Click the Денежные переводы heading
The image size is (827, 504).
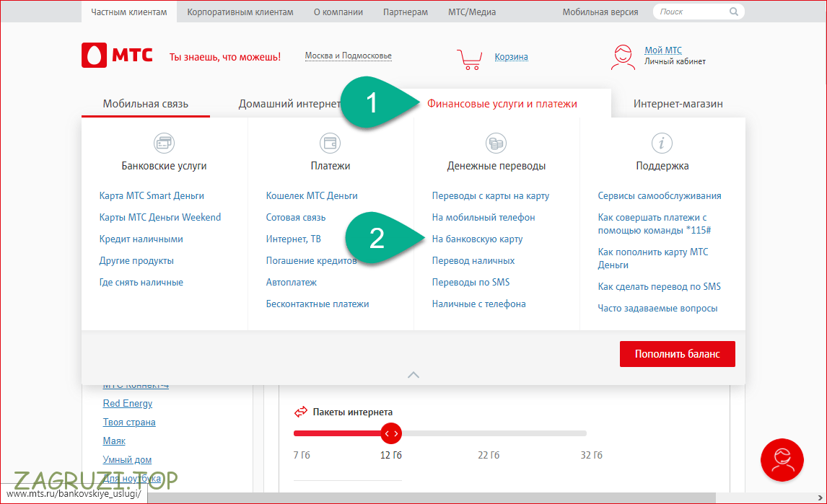tap(496, 166)
